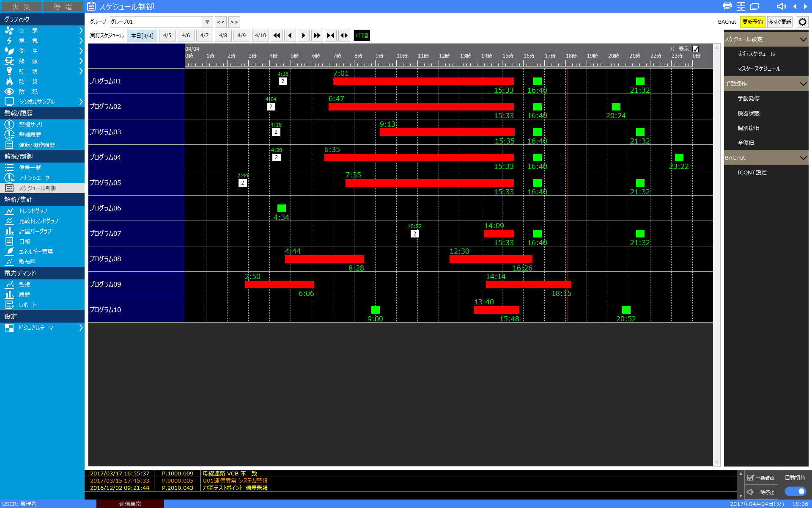The image size is (812, 508).
Task: Select the 4/7 date tab
Action: tap(205, 36)
